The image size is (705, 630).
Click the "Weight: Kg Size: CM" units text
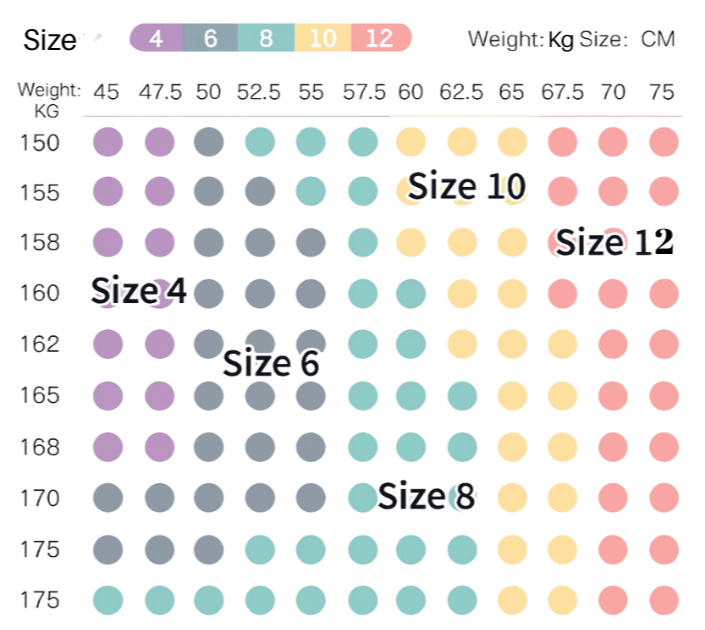571,40
